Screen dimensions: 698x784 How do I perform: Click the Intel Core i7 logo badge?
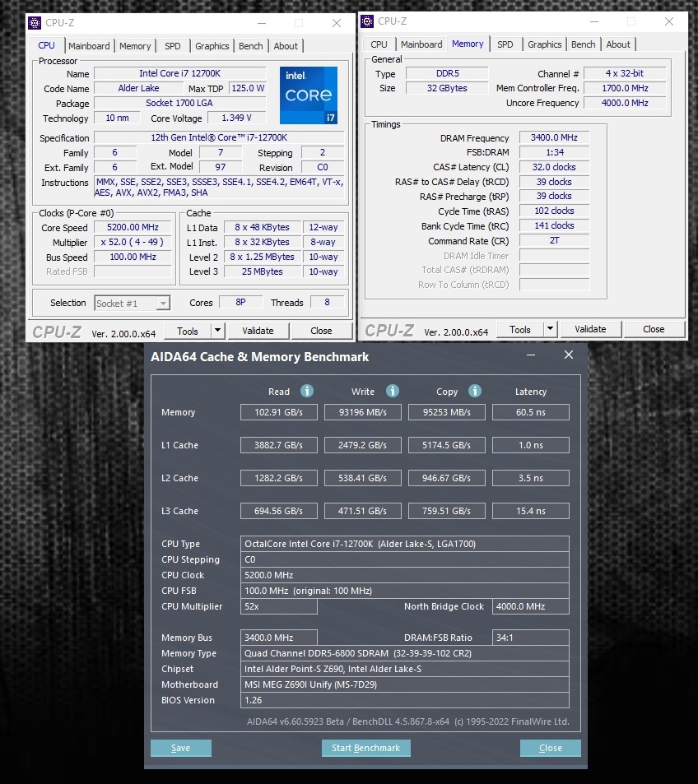tap(308, 95)
